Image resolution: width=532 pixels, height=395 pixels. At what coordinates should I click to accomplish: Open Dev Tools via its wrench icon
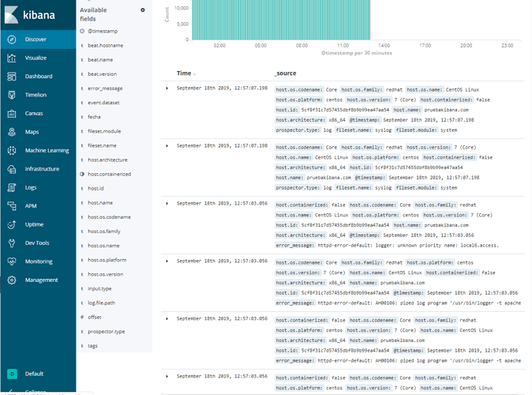pos(12,243)
